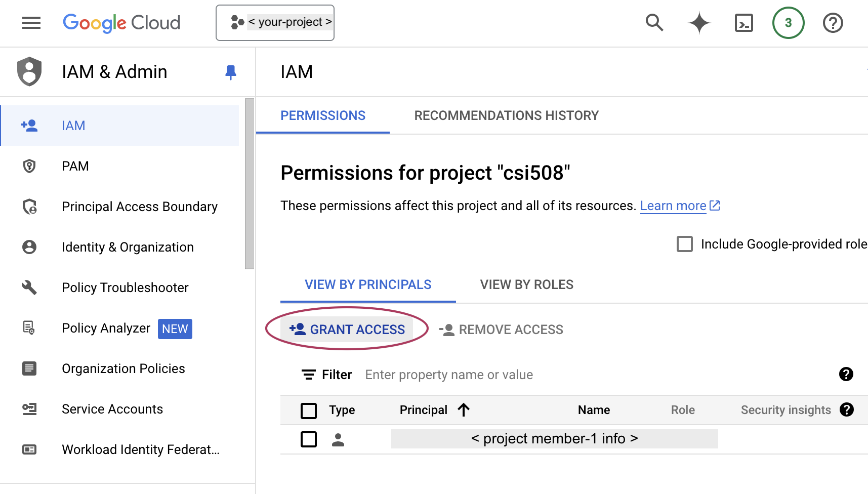Click the REMOVE ACCESS button
The width and height of the screenshot is (868, 494).
(501, 330)
